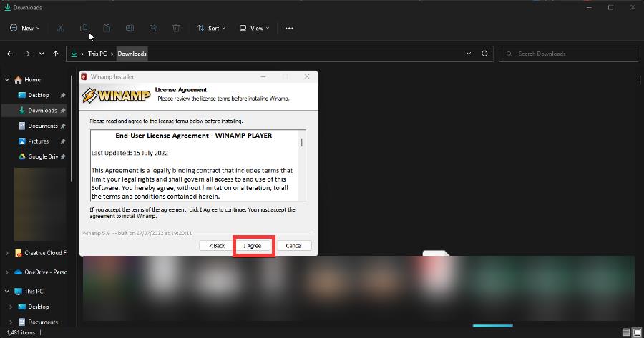Click Downloads in the address breadcrumb
This screenshot has height=338, width=644.
[x=132, y=54]
